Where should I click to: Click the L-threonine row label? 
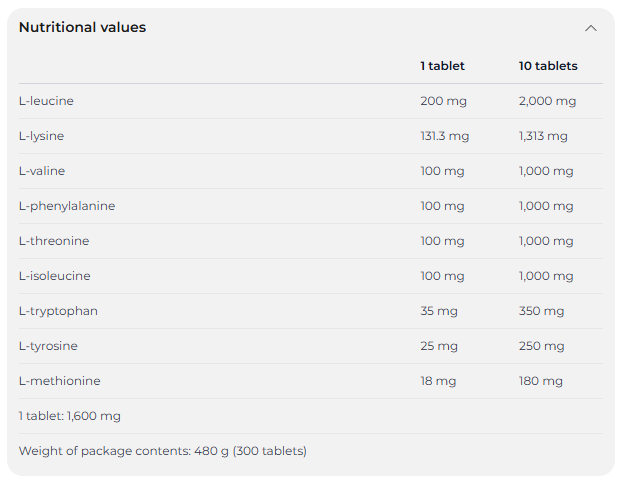pyautogui.click(x=54, y=241)
